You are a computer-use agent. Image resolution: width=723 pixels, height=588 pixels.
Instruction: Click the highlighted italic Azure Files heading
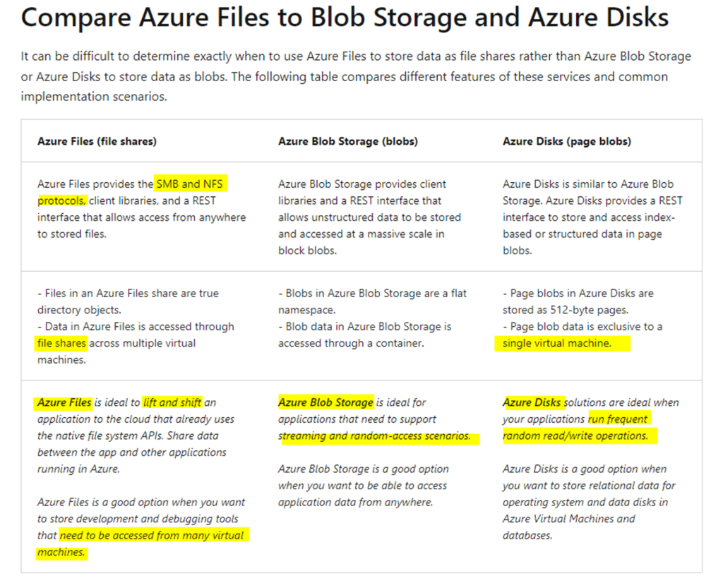(64, 403)
